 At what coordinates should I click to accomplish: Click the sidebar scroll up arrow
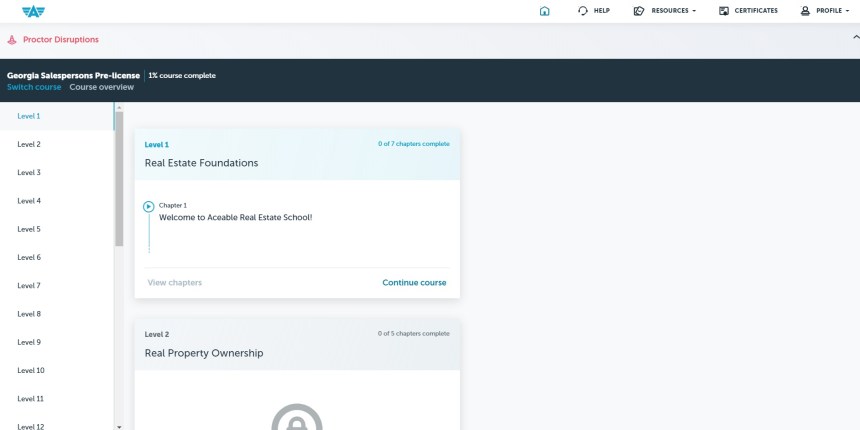point(119,107)
